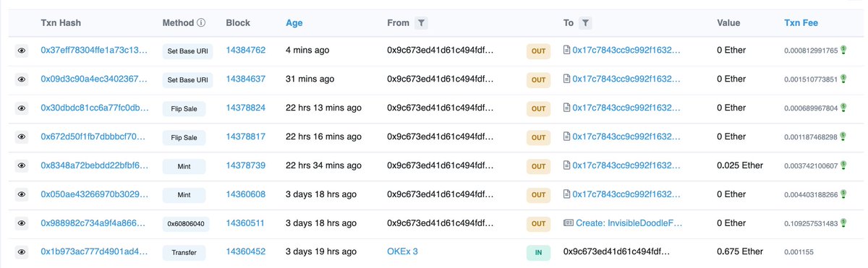
Task: Click the eye icon for 0x672d50f1fb7 transaction
Action: [x=22, y=137]
